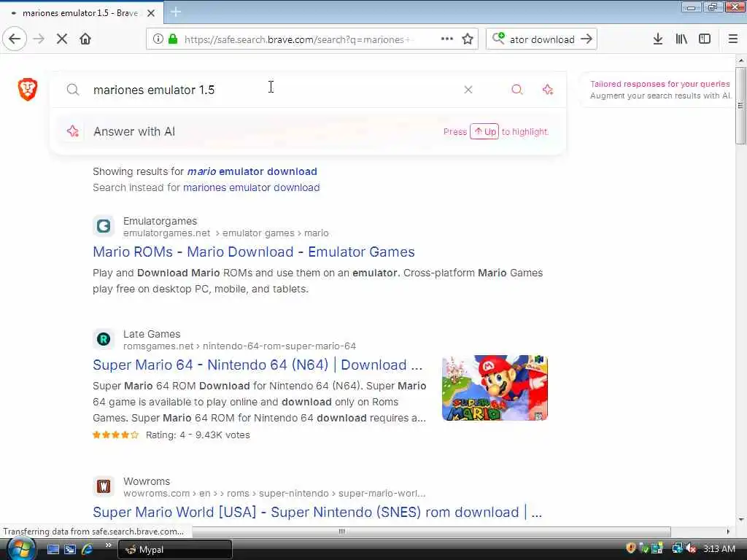This screenshot has height=560, width=747.
Task: Search instead for mariones emulator download
Action: (x=252, y=187)
